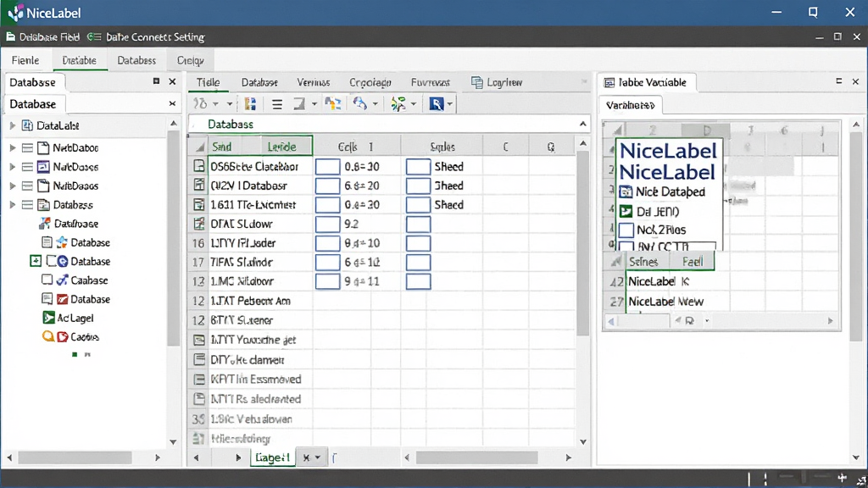Expand the NatDases tree node
The height and width of the screenshot is (488, 868).
pyautogui.click(x=12, y=167)
